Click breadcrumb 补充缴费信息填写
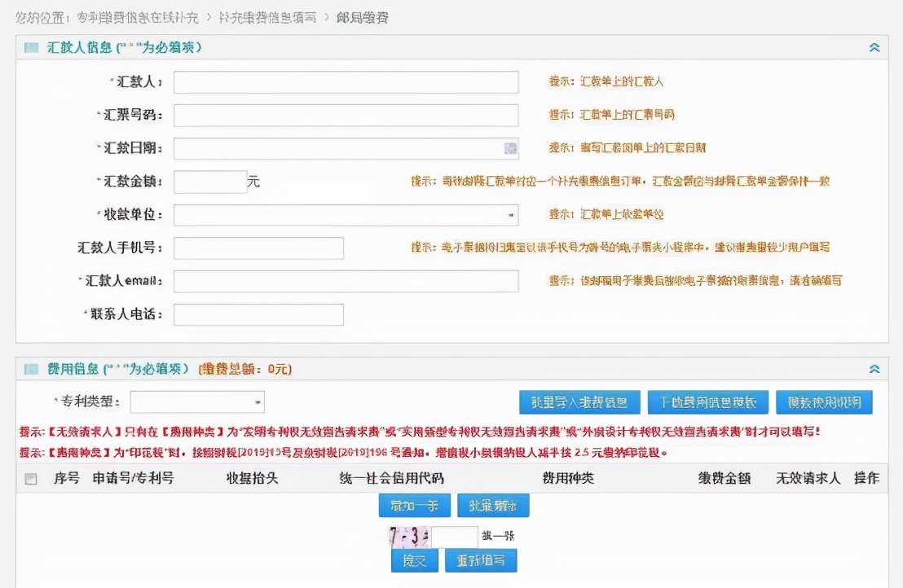The width and height of the screenshot is (903, 588). click(268, 18)
